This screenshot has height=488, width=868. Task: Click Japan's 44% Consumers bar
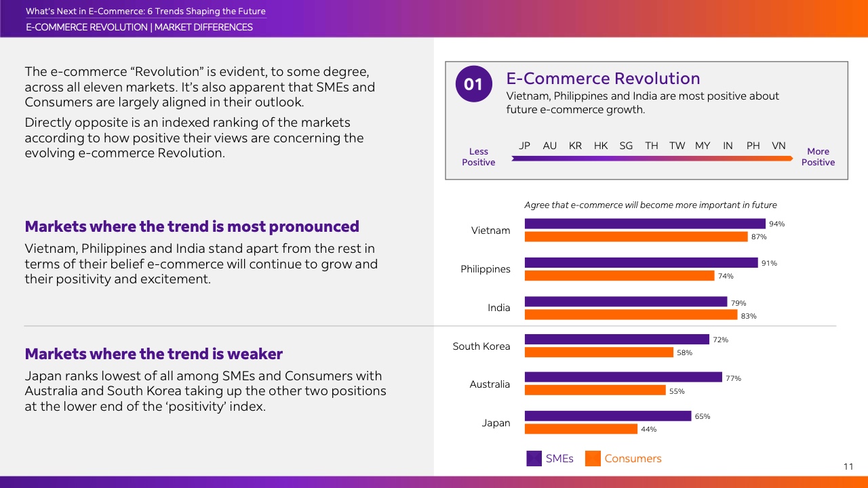point(580,429)
